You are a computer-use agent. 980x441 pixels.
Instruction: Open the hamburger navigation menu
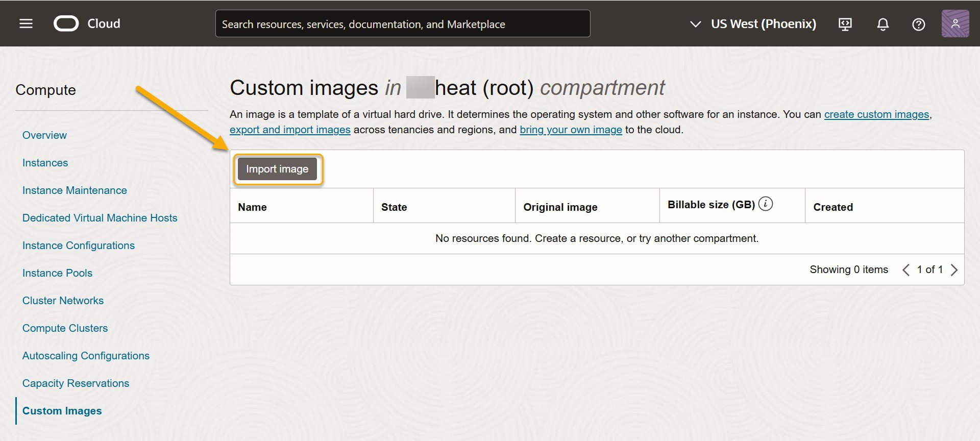pyautogui.click(x=26, y=23)
